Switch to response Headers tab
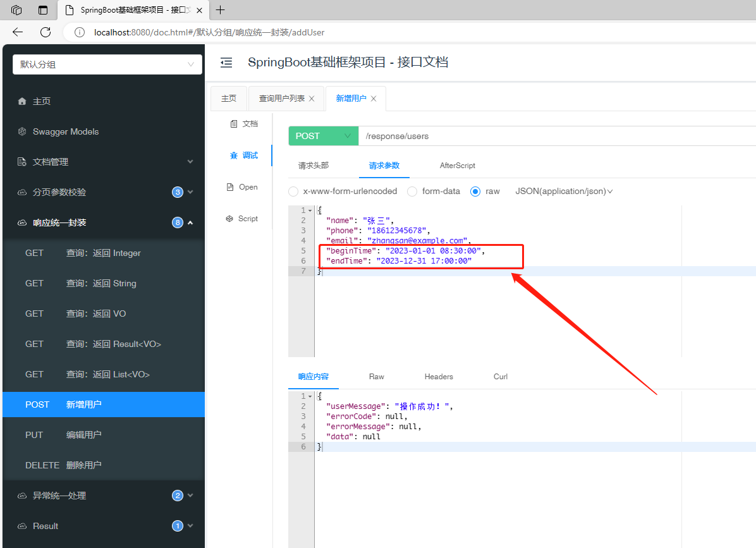This screenshot has width=756, height=548. click(x=439, y=377)
